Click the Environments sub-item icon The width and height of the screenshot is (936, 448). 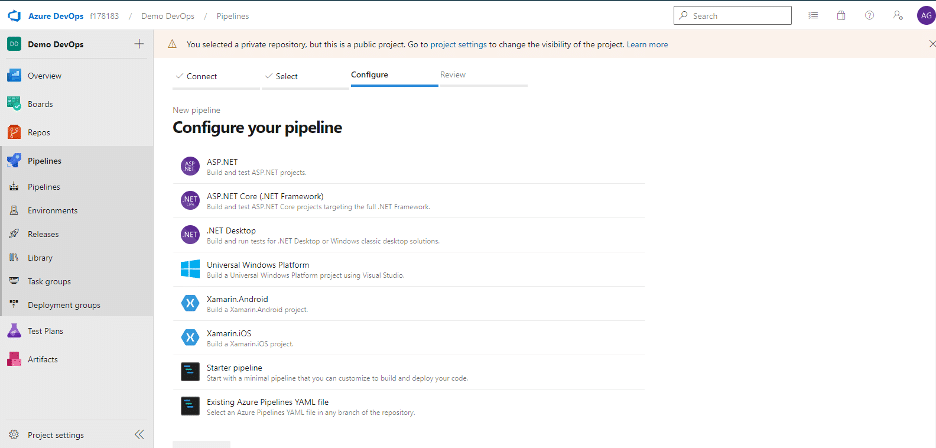click(14, 210)
